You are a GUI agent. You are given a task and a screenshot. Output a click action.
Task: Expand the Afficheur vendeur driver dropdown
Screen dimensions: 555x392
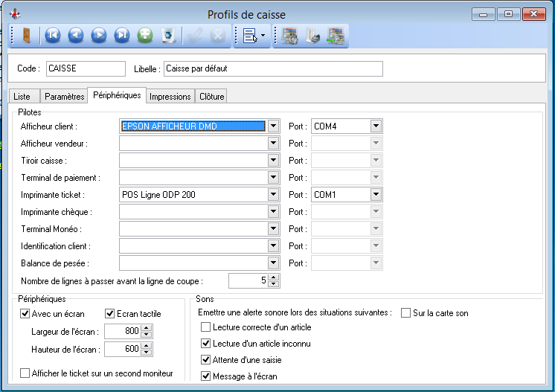tap(273, 144)
